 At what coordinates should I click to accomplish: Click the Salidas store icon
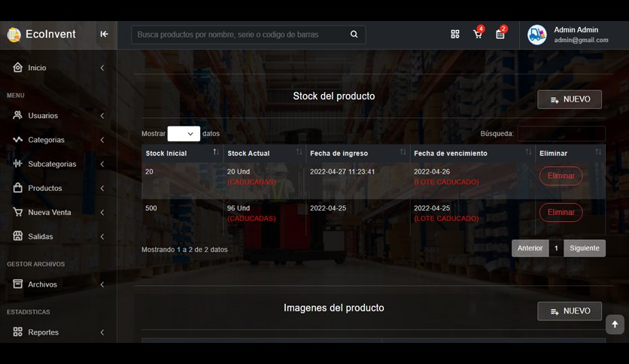(17, 236)
